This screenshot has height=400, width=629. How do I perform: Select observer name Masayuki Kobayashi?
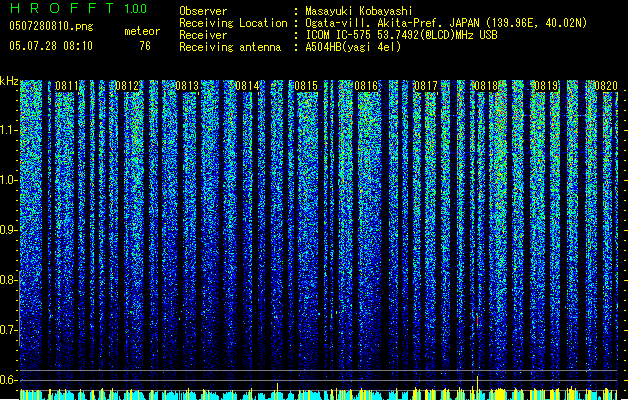[359, 11]
